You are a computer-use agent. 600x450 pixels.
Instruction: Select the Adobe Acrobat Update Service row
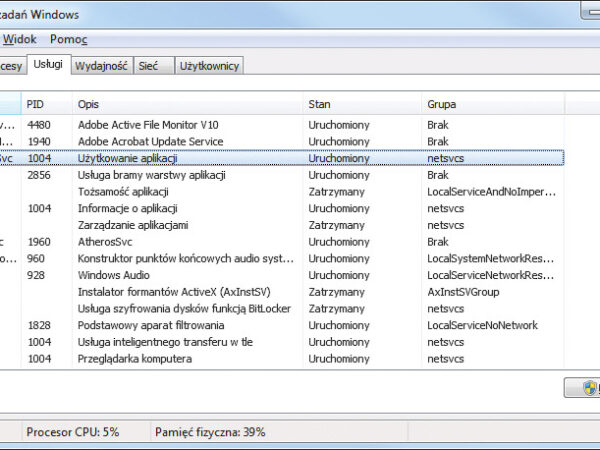tap(150, 142)
